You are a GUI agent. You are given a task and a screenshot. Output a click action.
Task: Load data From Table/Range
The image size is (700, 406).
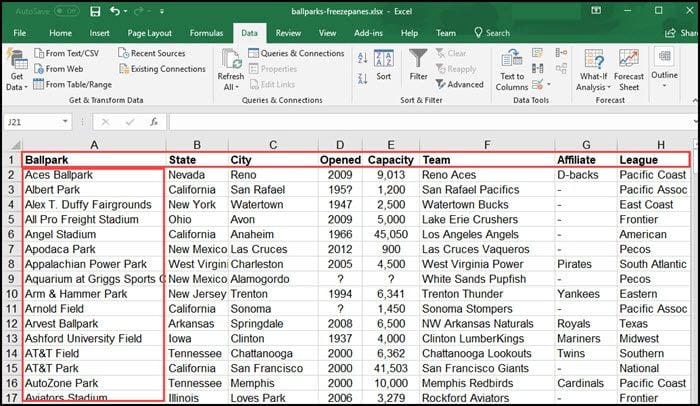73,84
